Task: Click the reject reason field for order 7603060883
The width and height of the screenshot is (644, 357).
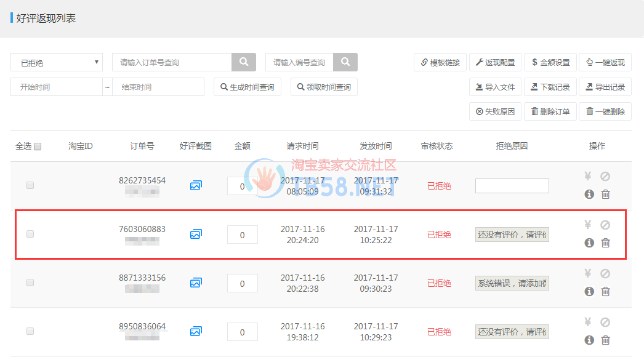Action: tap(512, 235)
